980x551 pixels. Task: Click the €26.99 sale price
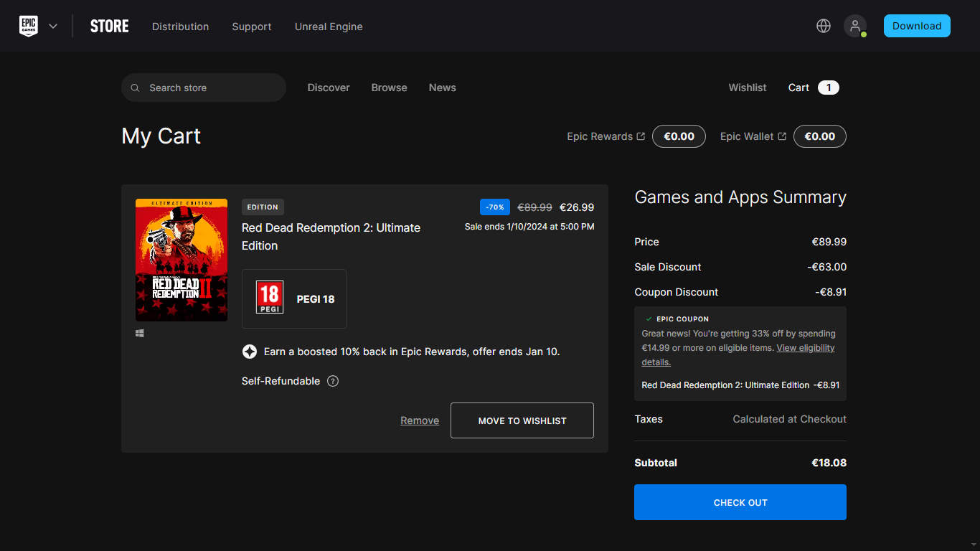point(577,207)
